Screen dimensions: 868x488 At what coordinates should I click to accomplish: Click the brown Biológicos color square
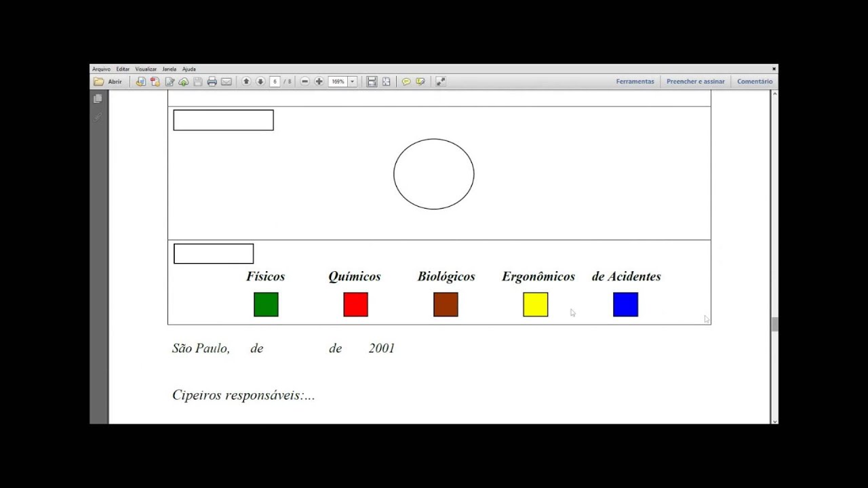[x=446, y=304]
